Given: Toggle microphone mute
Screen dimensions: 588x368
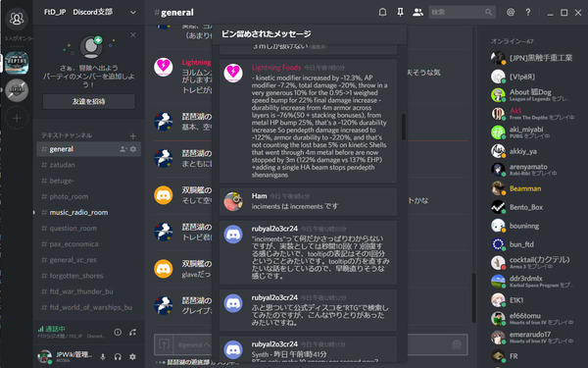Looking at the screenshot, I should 103,357.
